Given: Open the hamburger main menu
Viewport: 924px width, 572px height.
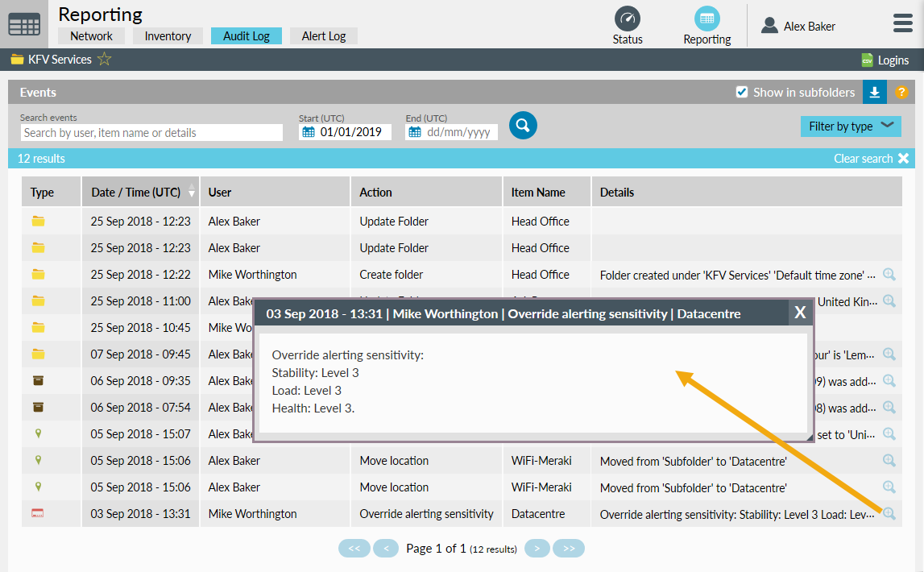Looking at the screenshot, I should pyautogui.click(x=902, y=24).
